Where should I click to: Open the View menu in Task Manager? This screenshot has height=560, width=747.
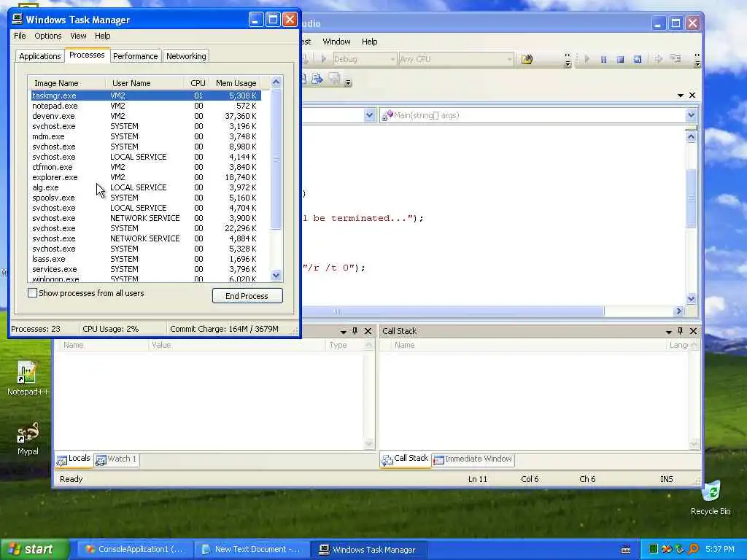coord(78,36)
